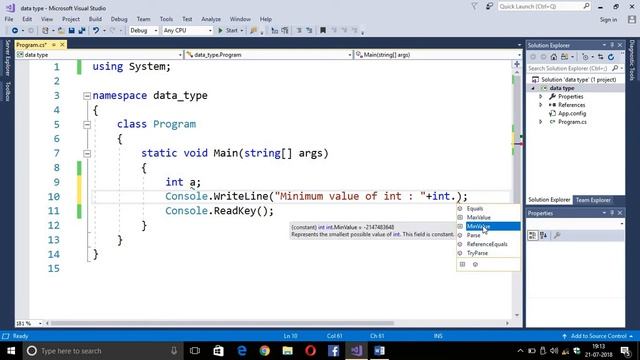Screen dimensions: 640x360
Task: Select App.config in Solution Explorer
Action: (572, 113)
